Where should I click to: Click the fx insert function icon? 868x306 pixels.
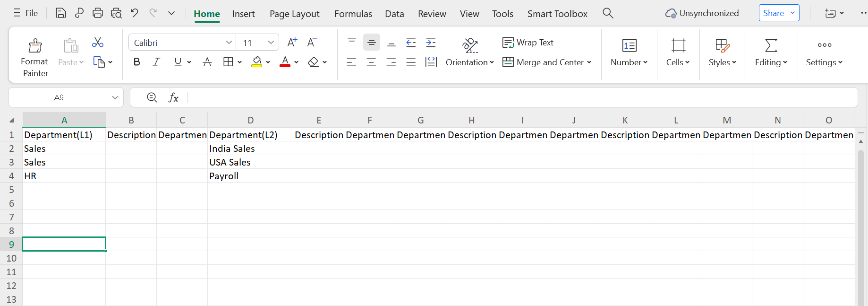173,97
